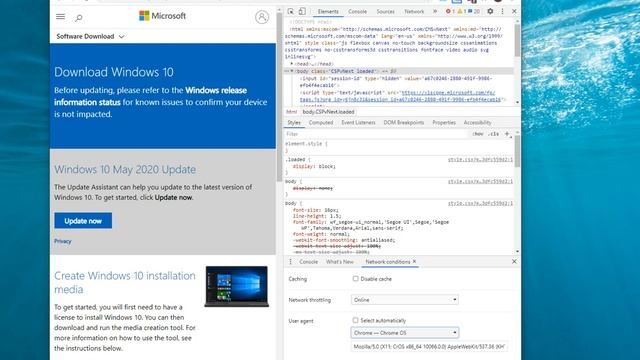Open DevTools settings gear
640x360 pixels.
click(x=490, y=11)
